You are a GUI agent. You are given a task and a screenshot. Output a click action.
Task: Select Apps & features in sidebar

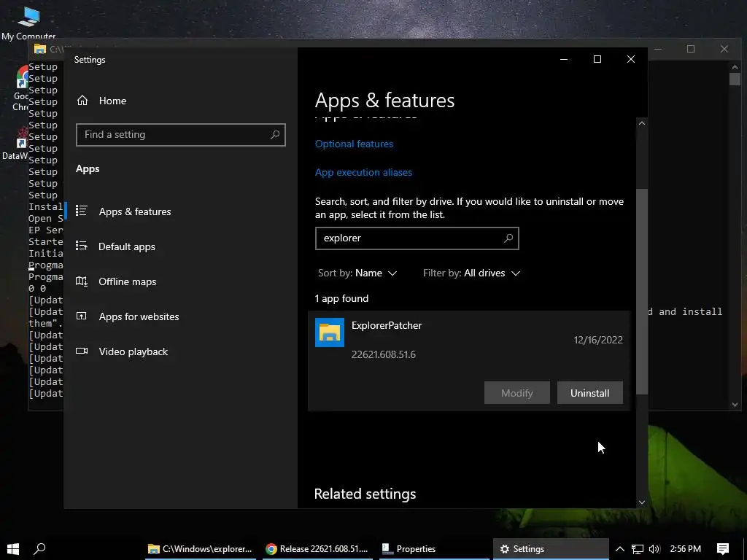(135, 211)
